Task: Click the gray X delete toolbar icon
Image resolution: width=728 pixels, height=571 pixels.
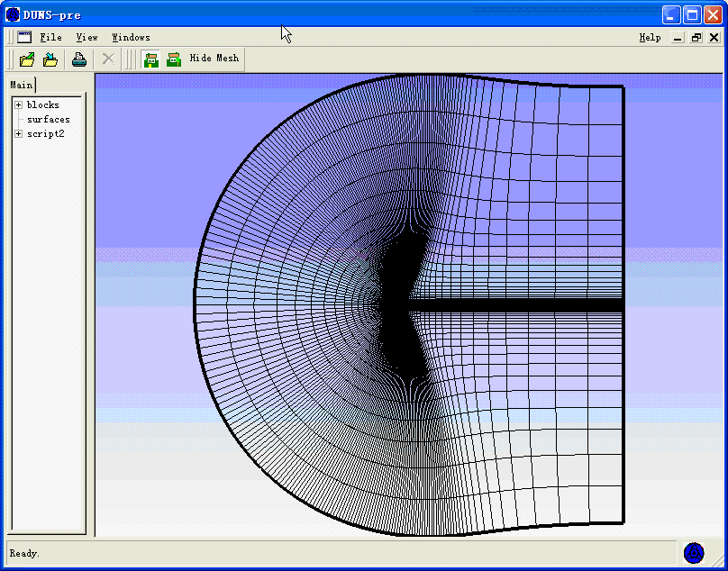Action: pyautogui.click(x=108, y=59)
